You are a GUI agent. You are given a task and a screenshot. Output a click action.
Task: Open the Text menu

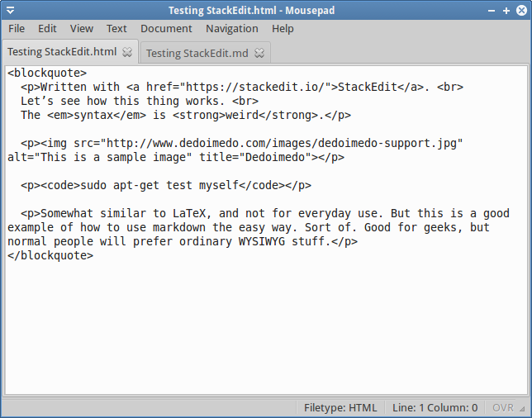pos(116,28)
